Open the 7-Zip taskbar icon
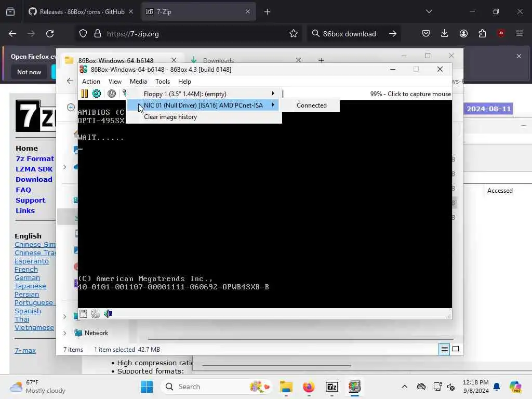 (332, 387)
